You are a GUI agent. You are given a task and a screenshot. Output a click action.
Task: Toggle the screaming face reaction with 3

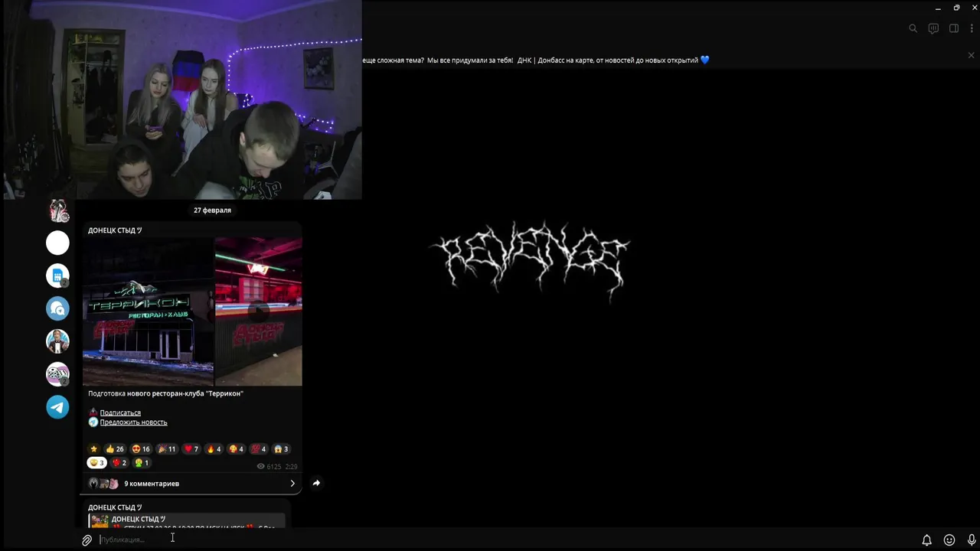(x=281, y=449)
